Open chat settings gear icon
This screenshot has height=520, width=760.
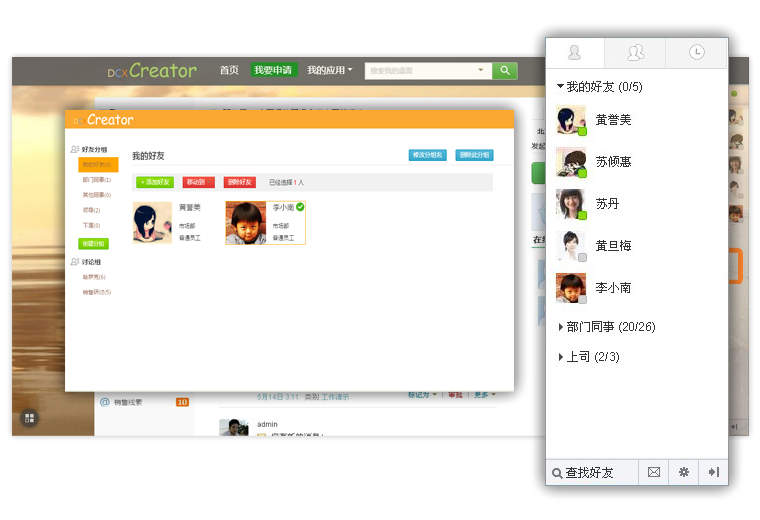[x=684, y=472]
